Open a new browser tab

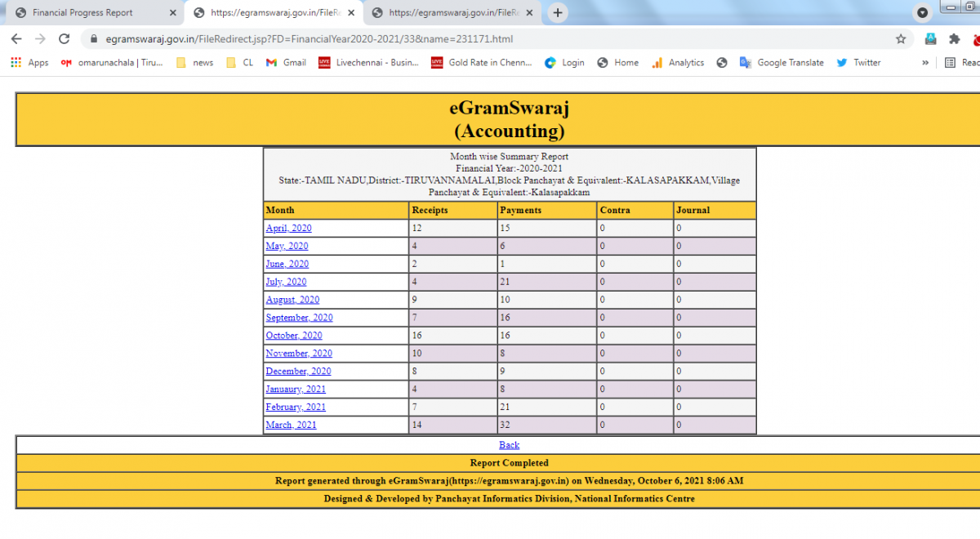pos(558,13)
